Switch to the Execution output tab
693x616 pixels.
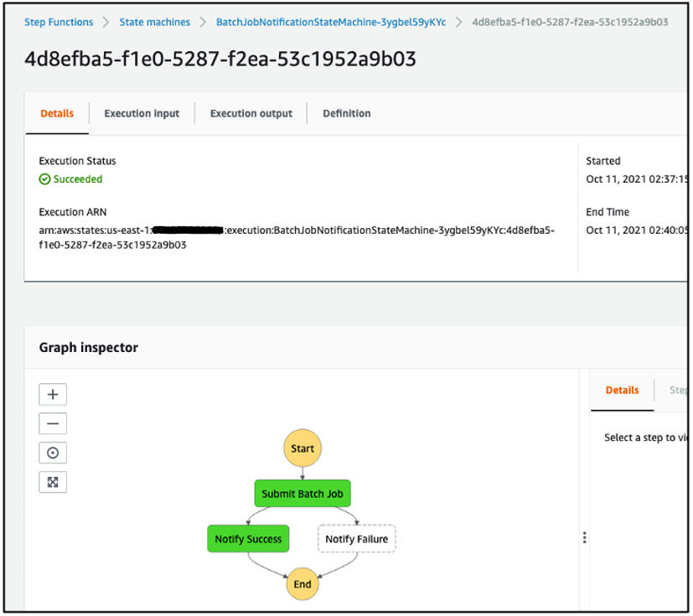(251, 114)
